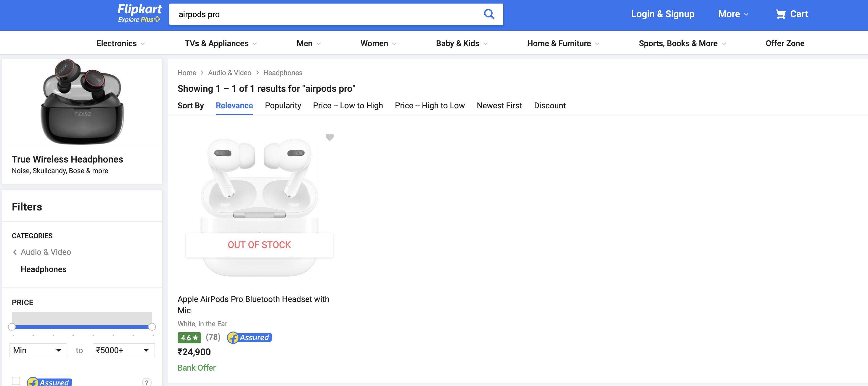Go to Audio & Video breadcrumb

229,73
